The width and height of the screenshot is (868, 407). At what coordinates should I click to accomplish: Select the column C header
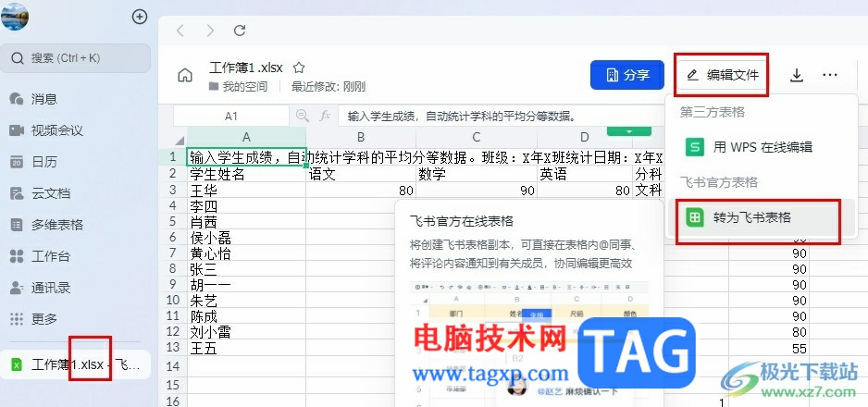(477, 137)
